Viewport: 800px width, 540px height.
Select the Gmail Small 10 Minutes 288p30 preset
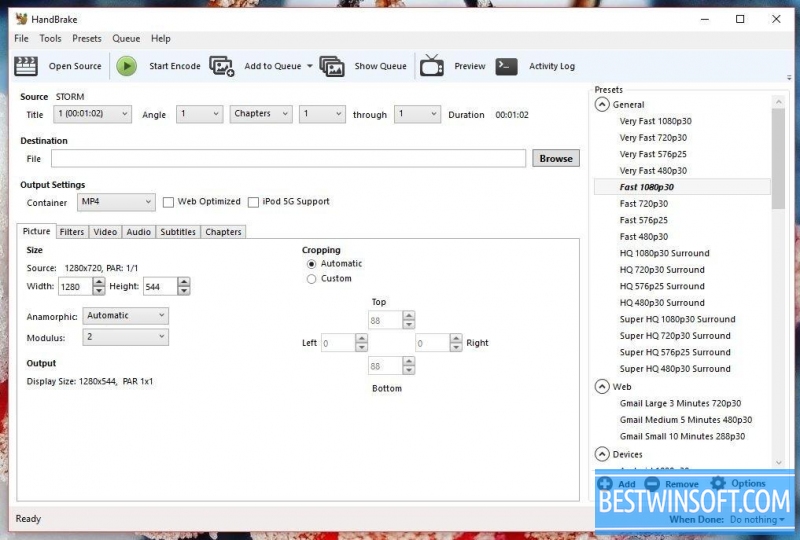pyautogui.click(x=682, y=436)
